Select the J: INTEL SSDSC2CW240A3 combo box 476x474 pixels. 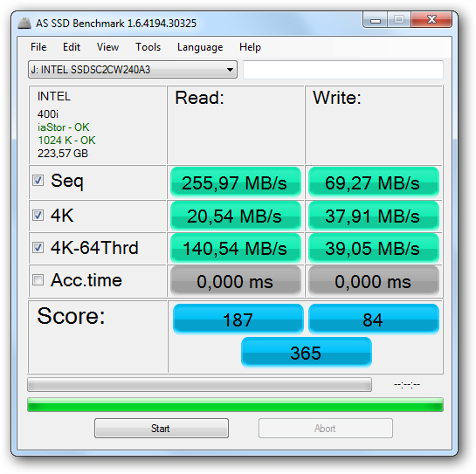(x=133, y=70)
